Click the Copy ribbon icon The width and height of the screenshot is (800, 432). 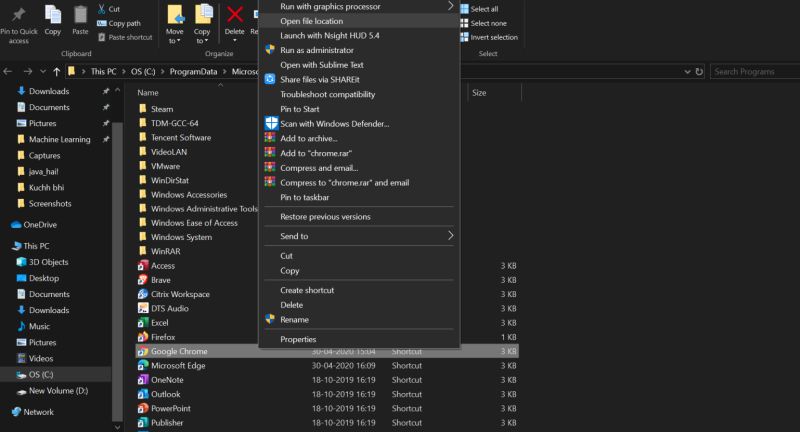pos(53,14)
